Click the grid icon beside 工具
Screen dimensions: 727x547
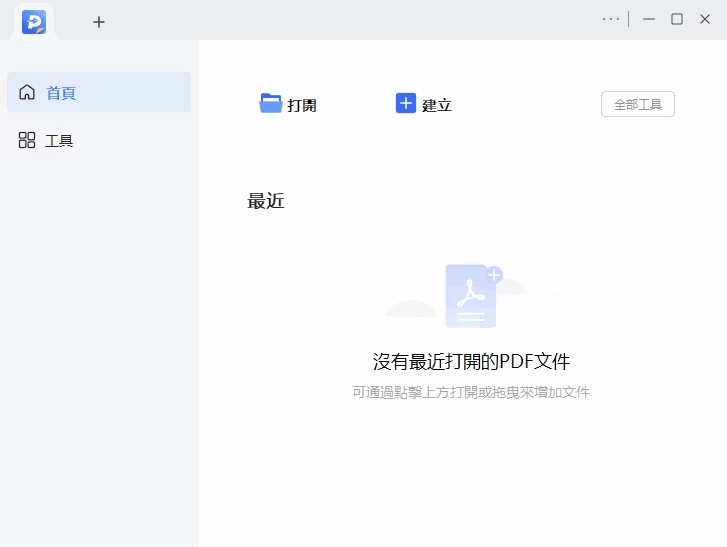pos(27,140)
